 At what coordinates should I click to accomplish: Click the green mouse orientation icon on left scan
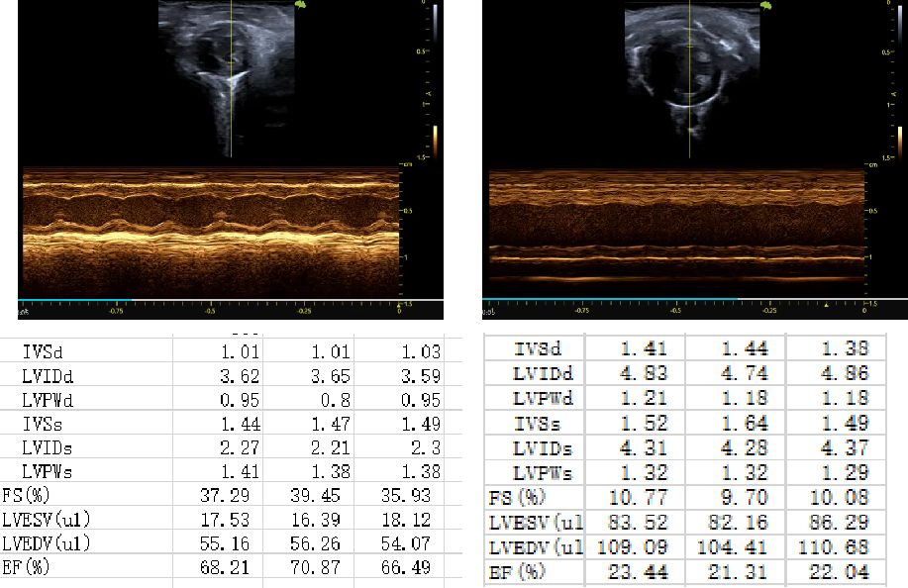click(x=300, y=5)
